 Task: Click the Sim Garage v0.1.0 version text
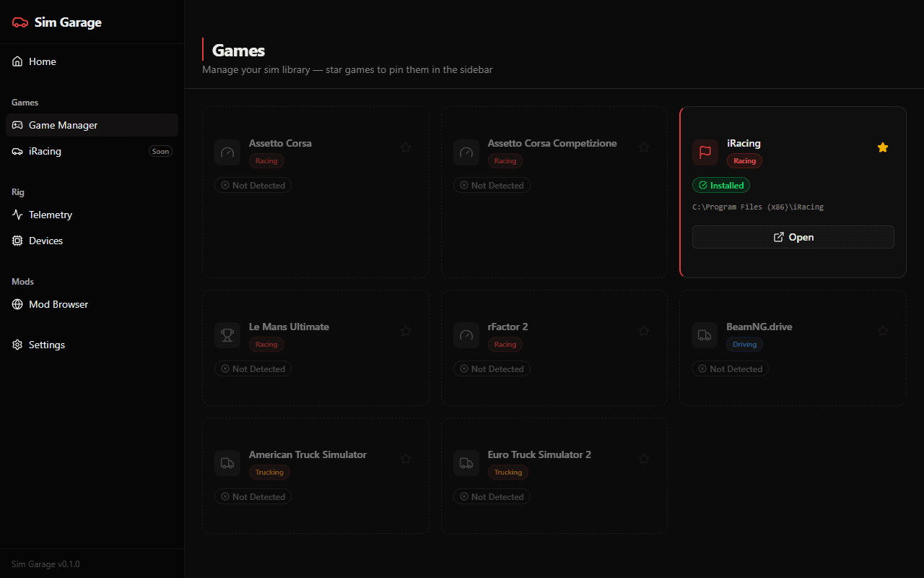[x=45, y=564]
